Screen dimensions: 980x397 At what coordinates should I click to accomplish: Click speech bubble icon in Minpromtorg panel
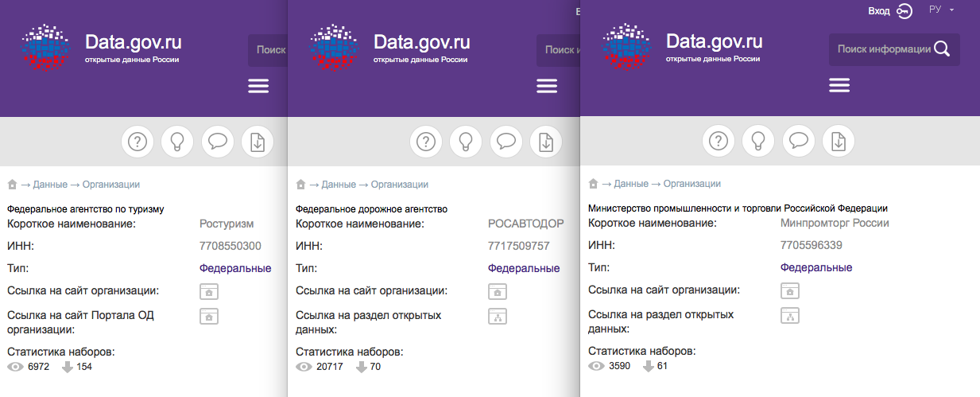799,142
